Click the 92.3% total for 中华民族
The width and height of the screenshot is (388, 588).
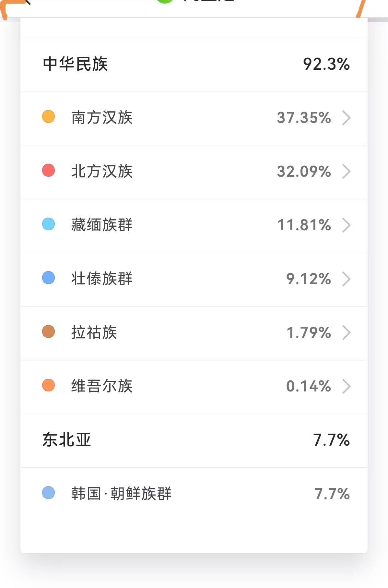(x=326, y=64)
